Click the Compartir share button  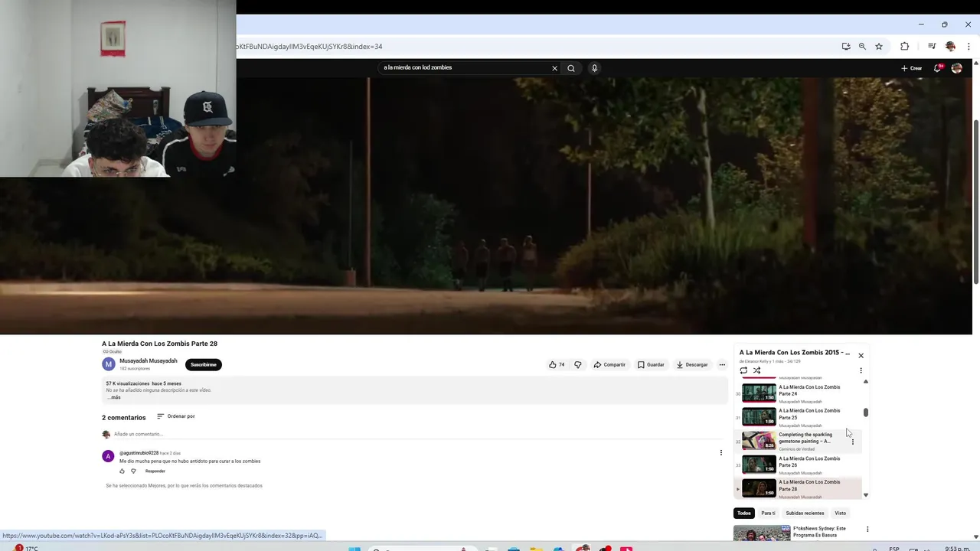[609, 365]
